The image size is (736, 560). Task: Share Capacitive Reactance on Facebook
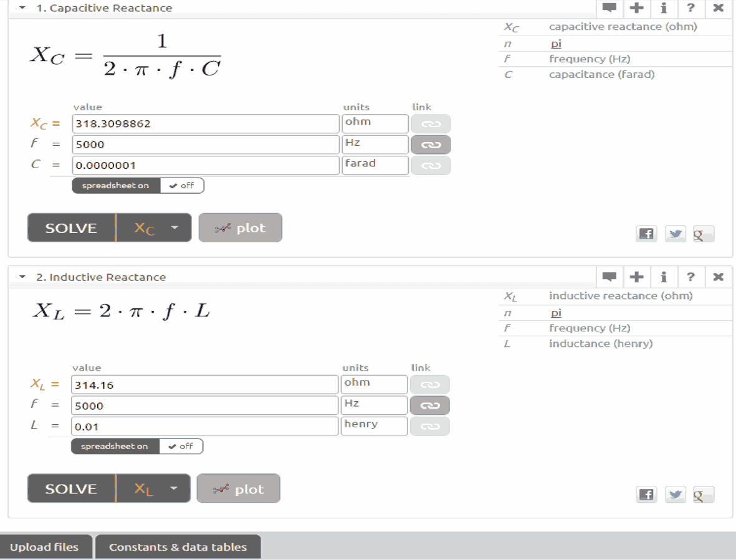646,234
